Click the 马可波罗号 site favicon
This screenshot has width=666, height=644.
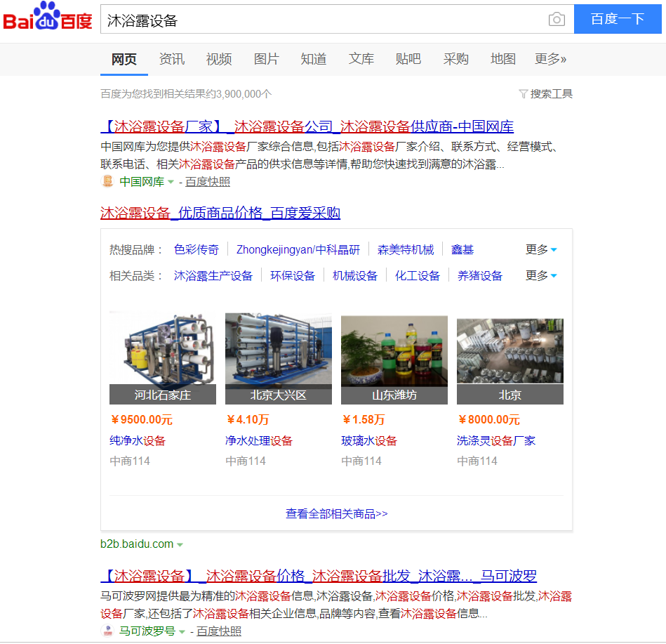coord(107,631)
